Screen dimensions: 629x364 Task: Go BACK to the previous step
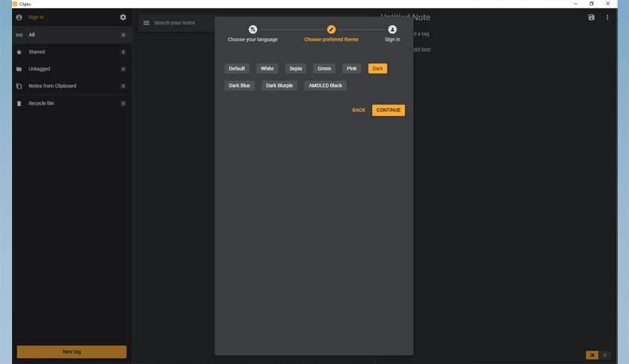click(358, 111)
